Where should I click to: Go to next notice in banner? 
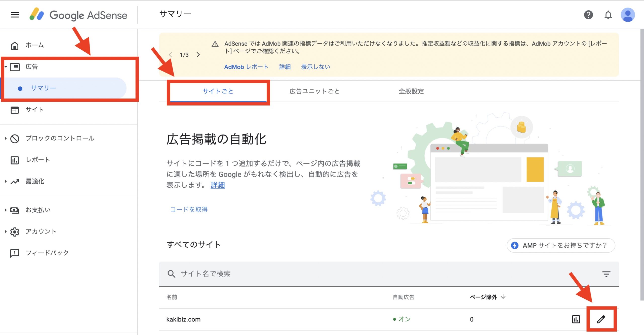pos(198,55)
